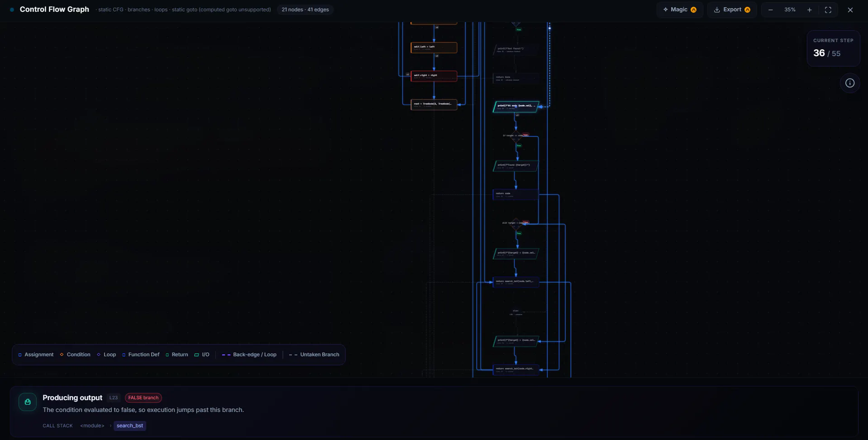This screenshot has width=868, height=440.
Task: Click the Producing output heading
Action: pyautogui.click(x=72, y=398)
